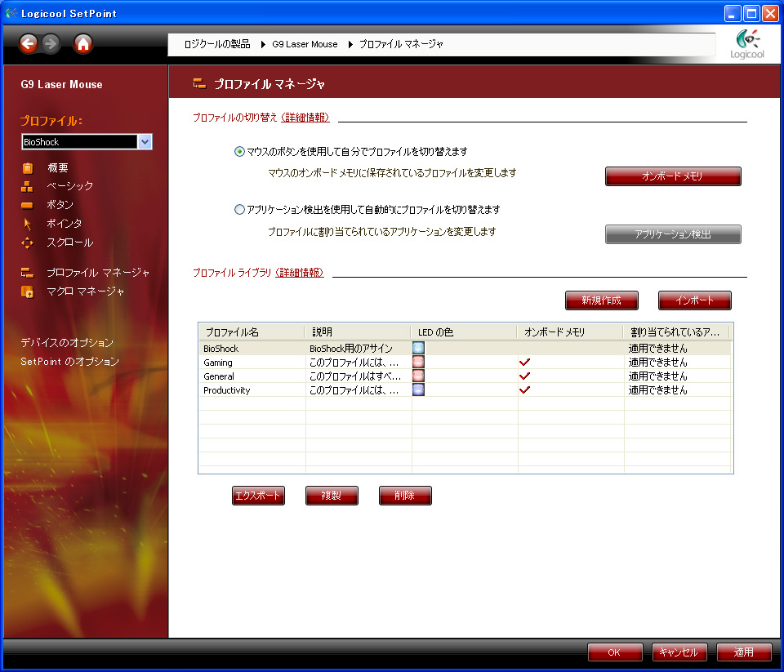Open the ポインタ settings
The width and height of the screenshot is (784, 672).
click(65, 224)
